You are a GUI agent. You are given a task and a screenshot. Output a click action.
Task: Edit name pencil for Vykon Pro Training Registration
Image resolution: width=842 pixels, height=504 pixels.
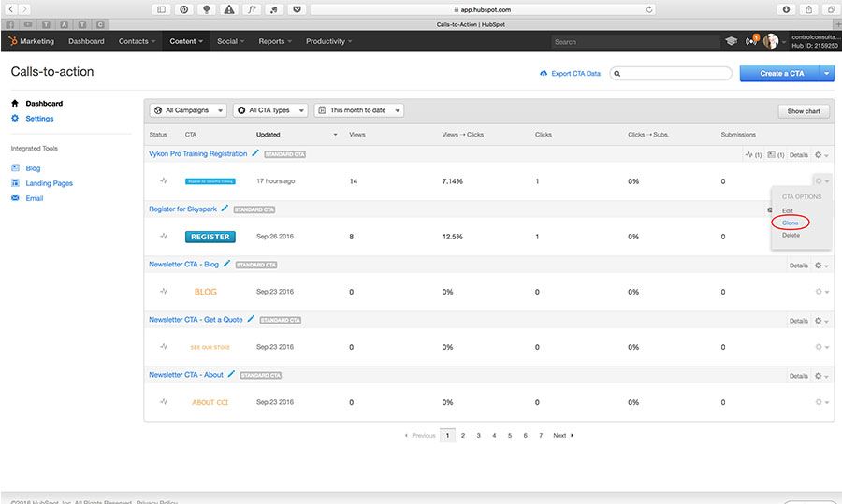click(255, 153)
